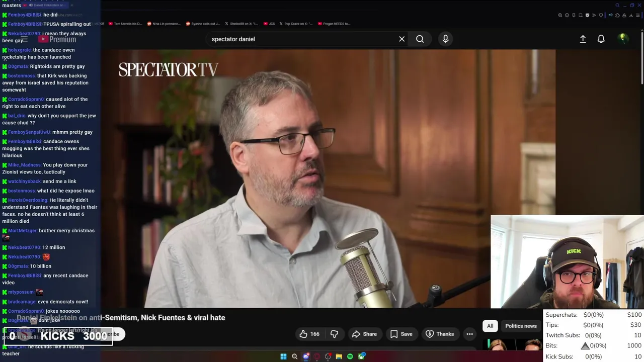Screen dimensions: 644x362
Task: Click chat username 'holyxgrale'
Action: tap(20, 50)
